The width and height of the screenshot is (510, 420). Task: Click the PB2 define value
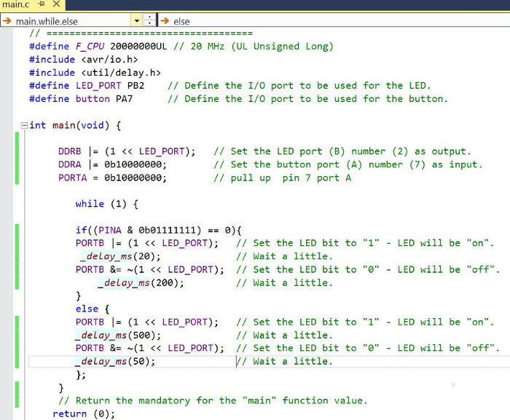(136, 86)
